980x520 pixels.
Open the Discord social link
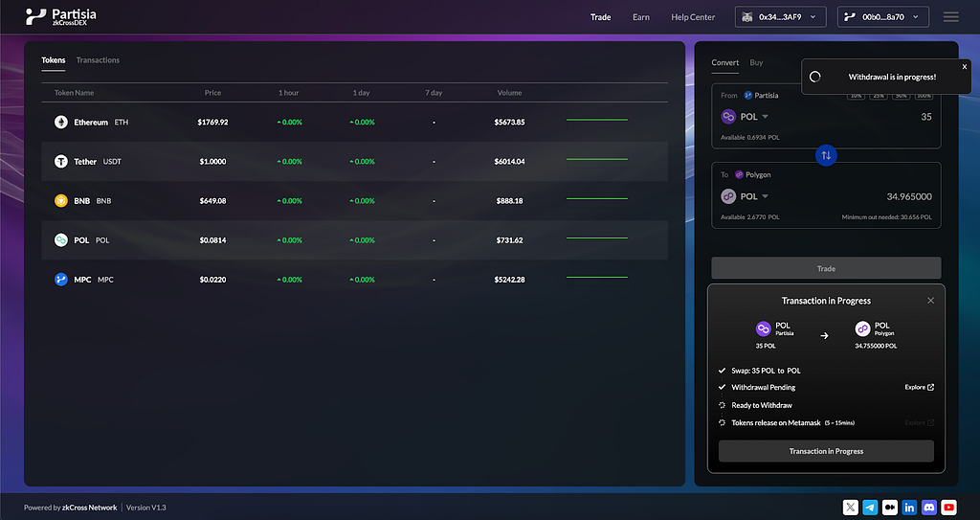click(x=929, y=508)
